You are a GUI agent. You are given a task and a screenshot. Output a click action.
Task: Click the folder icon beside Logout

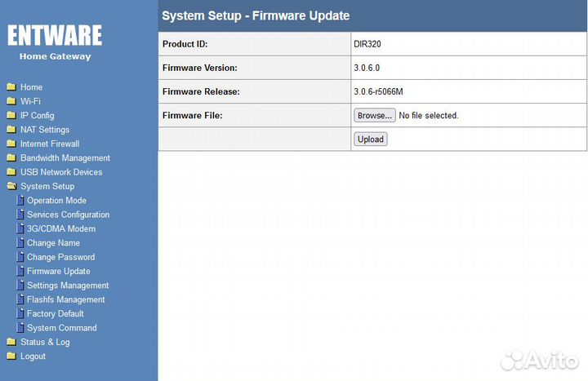pos(11,357)
